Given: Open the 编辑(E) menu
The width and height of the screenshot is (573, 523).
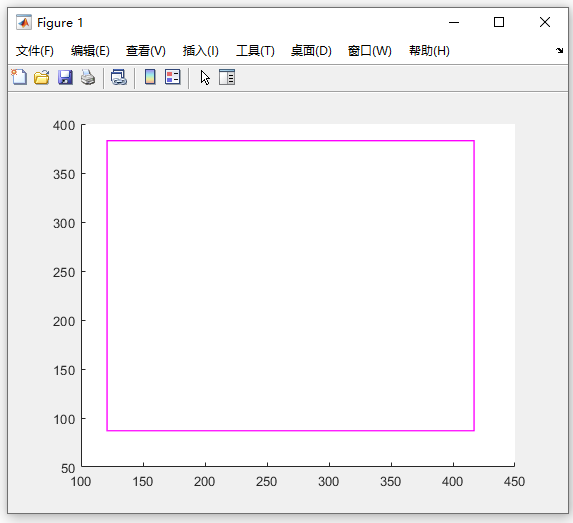Looking at the screenshot, I should pyautogui.click(x=90, y=50).
